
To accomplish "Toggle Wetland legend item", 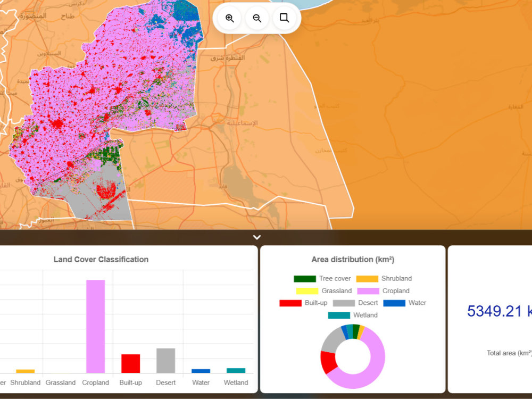I will [x=353, y=315].
